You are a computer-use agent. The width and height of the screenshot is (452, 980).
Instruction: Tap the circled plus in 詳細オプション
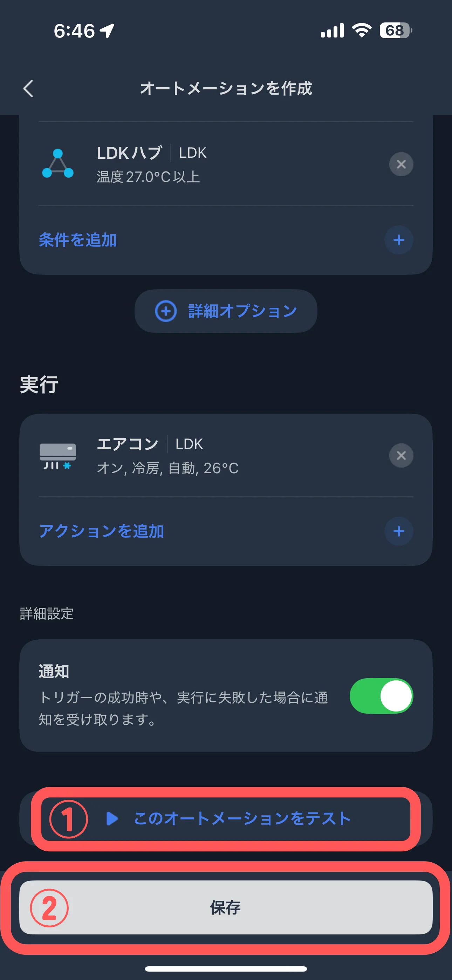pyautogui.click(x=166, y=311)
